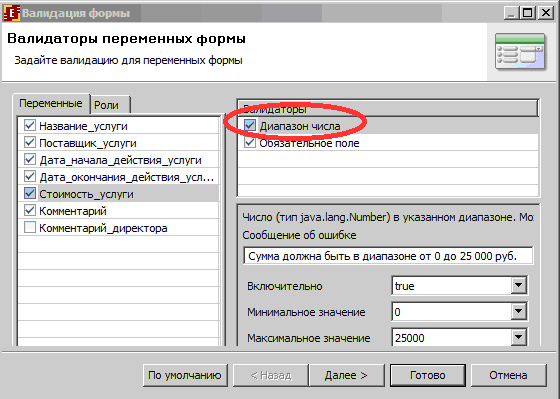Uncheck the Название_услуги variable checkbox
Viewport: 560px width, 399px height.
[30, 125]
